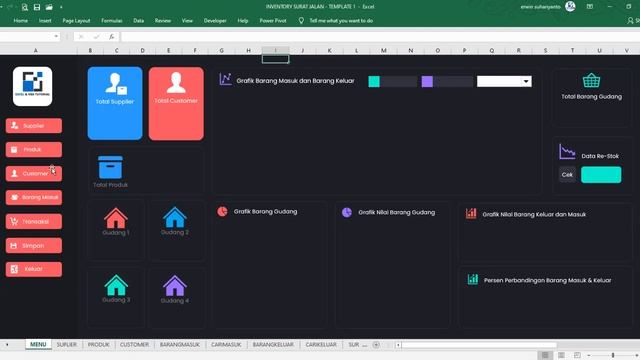640x360 pixels.
Task: Open the Data ribbon tab
Action: pyautogui.click(x=138, y=20)
